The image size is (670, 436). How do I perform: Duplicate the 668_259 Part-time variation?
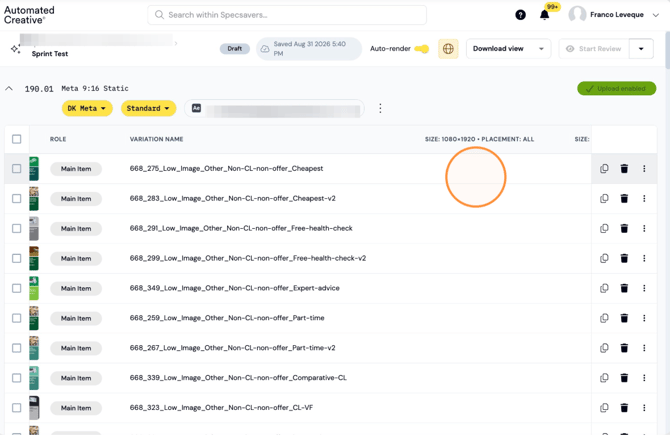(x=604, y=318)
